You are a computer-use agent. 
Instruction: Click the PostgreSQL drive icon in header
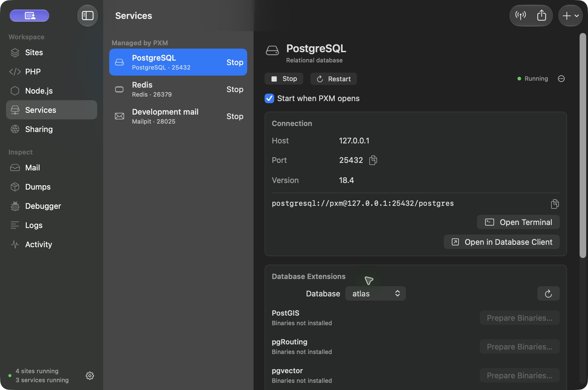[x=272, y=50]
